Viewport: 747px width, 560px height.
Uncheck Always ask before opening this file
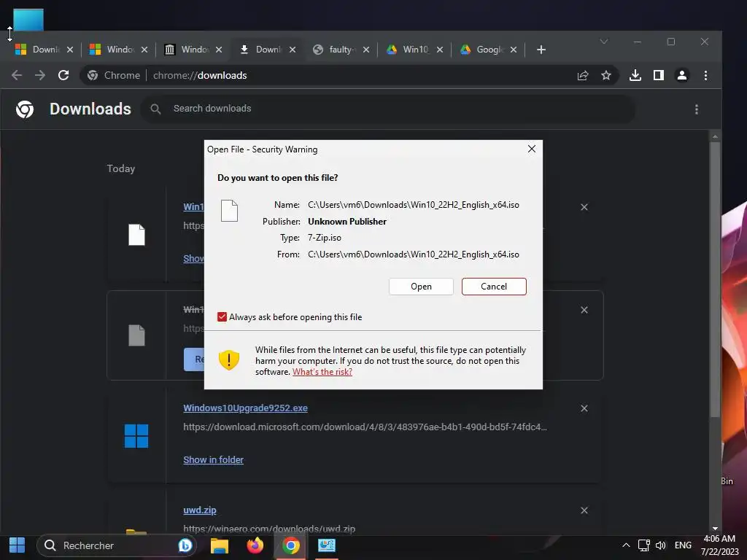tap(222, 316)
